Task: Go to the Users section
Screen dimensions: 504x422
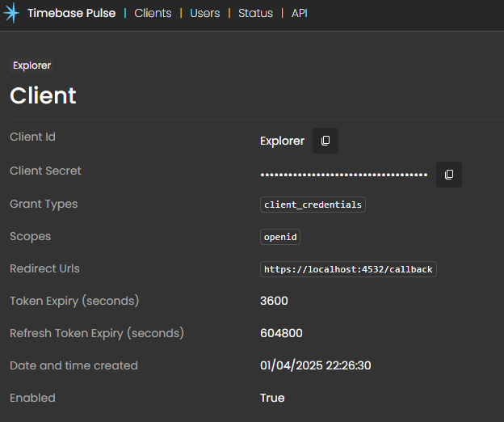Action: (205, 14)
